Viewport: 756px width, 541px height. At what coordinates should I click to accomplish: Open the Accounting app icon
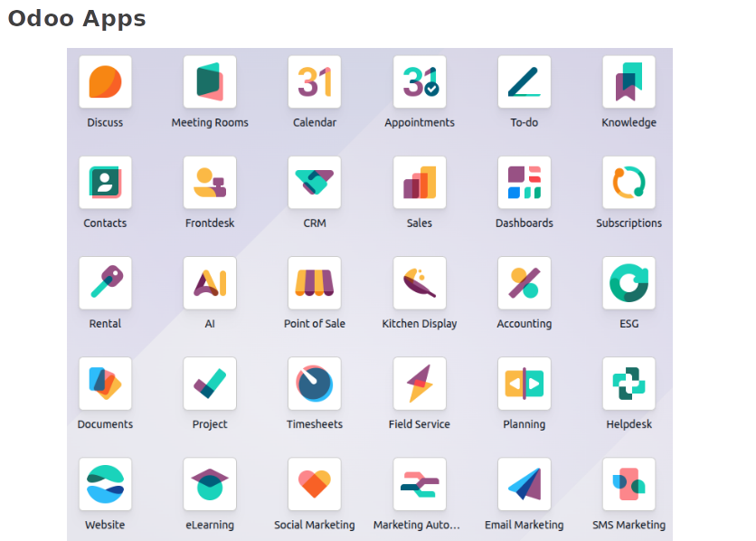[x=524, y=283]
